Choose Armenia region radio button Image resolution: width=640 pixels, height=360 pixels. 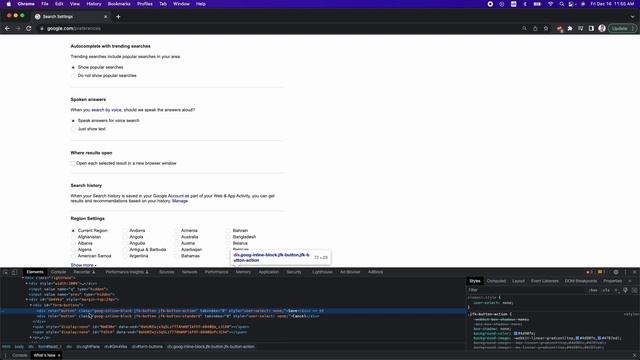click(x=177, y=231)
